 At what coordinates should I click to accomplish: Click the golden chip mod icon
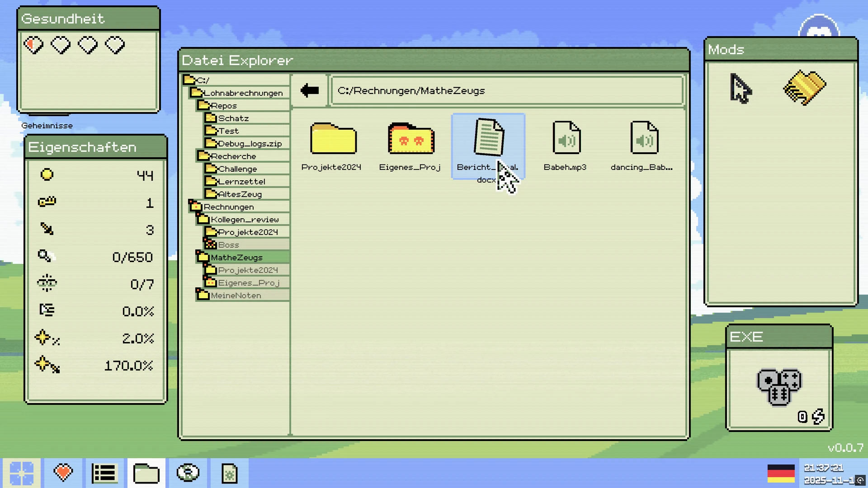[x=804, y=88]
